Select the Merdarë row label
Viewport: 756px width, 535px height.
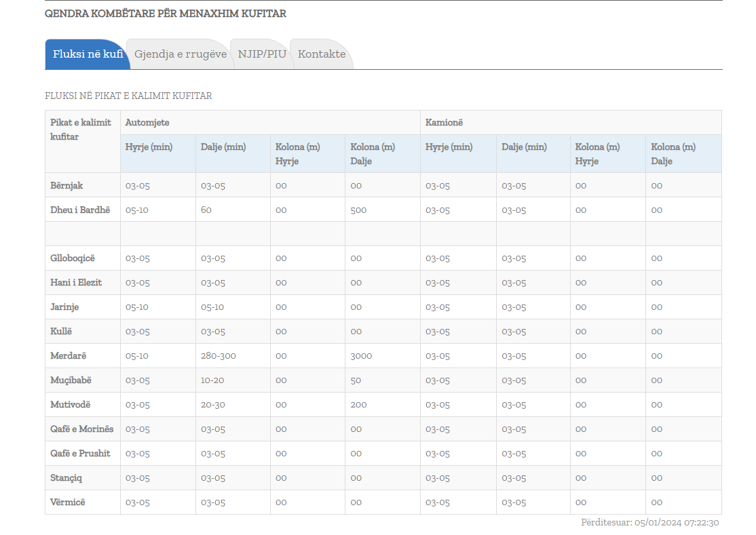coord(69,356)
